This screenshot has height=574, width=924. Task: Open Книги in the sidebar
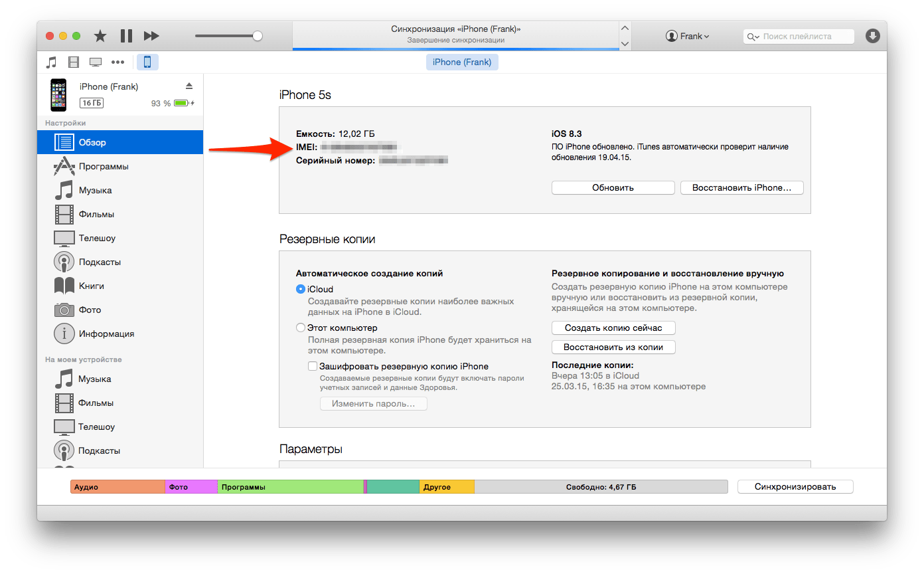point(120,286)
